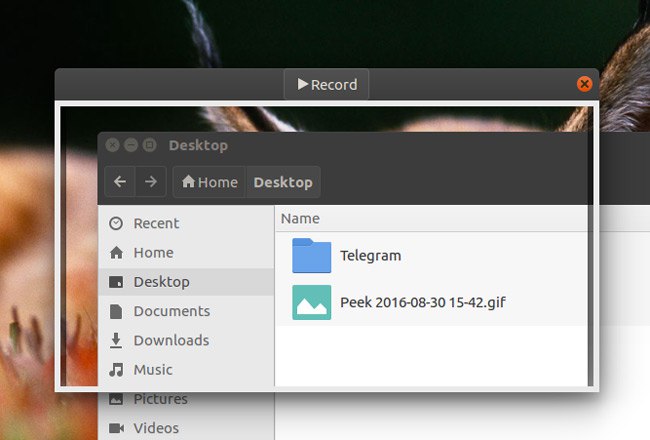The width and height of the screenshot is (650, 440).
Task: Open Music in the sidebar
Action: (x=186, y=370)
